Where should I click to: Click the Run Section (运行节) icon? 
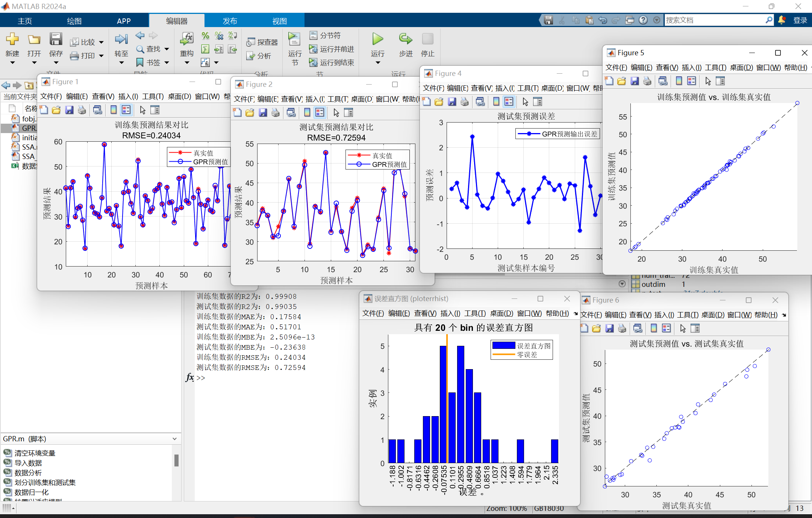click(x=294, y=39)
